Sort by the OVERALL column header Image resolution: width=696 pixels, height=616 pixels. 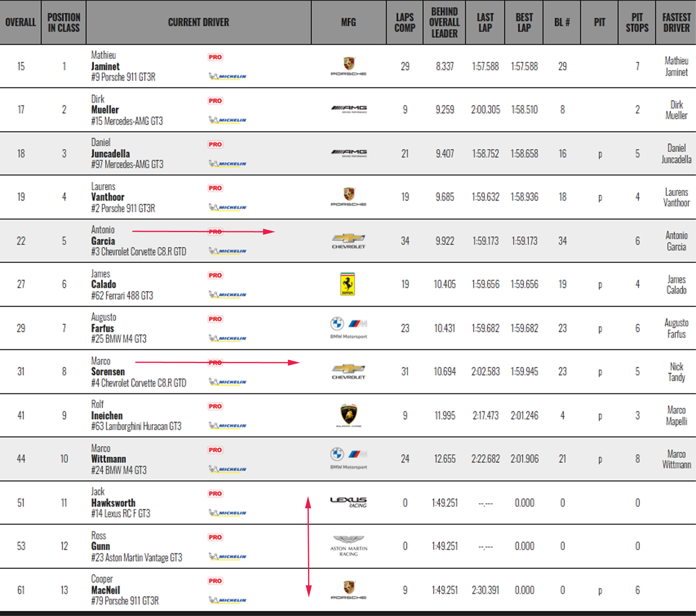coord(20,22)
